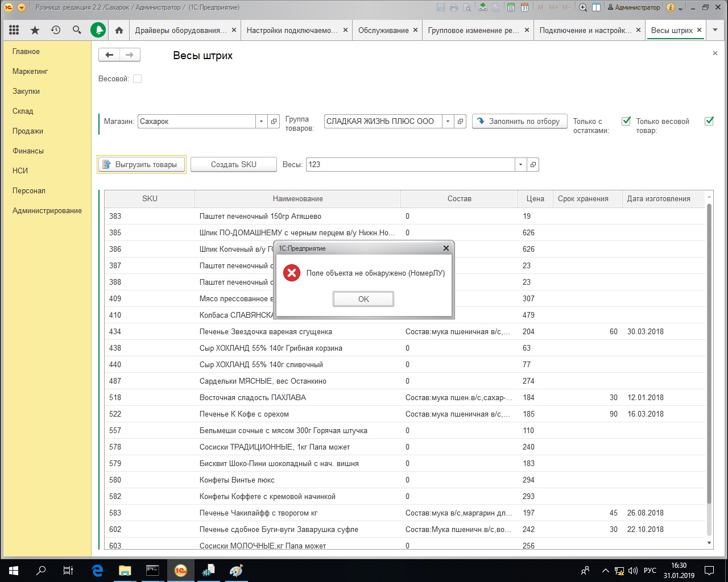This screenshot has height=582, width=728.
Task: Toggle Только весовой товар checkbox
Action: (709, 120)
